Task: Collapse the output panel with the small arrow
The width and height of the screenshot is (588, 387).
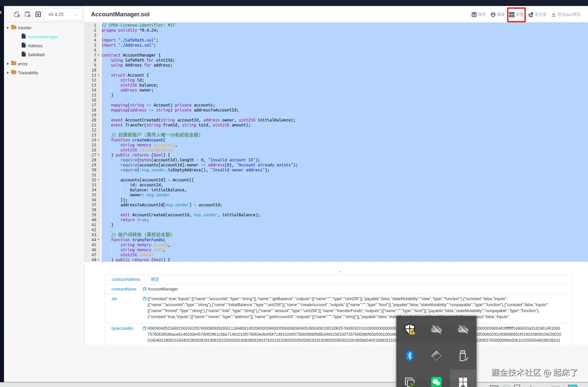Action: pos(340,272)
